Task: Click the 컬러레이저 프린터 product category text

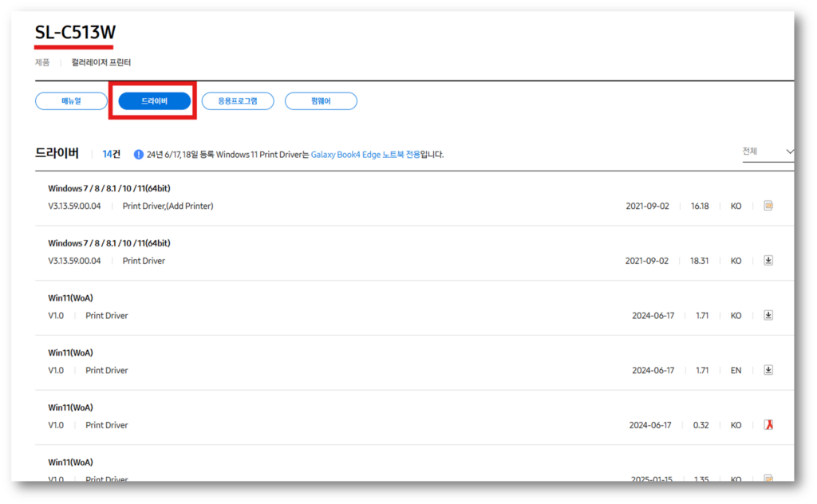Action: [101, 62]
